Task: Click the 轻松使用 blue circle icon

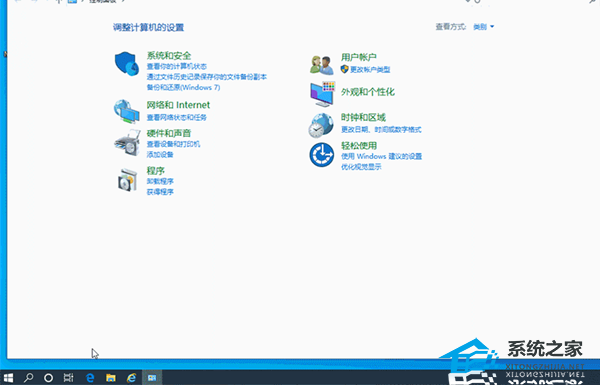Action: tap(321, 155)
